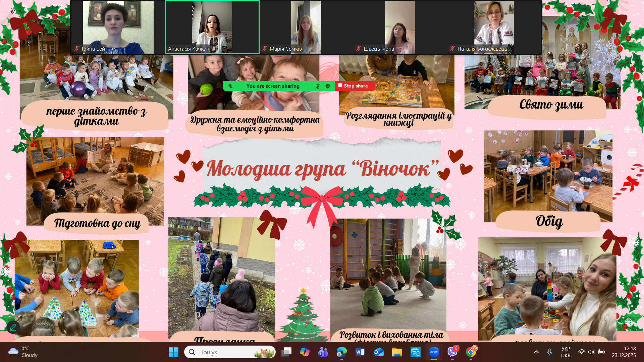Image resolution: width=644 pixels, height=362 pixels.
Task: Select Анастасія Качкан's video tile
Action: (212, 27)
